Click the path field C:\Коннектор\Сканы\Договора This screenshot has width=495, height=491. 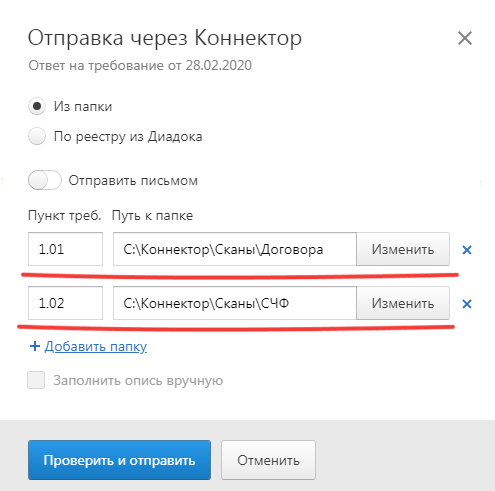click(235, 249)
